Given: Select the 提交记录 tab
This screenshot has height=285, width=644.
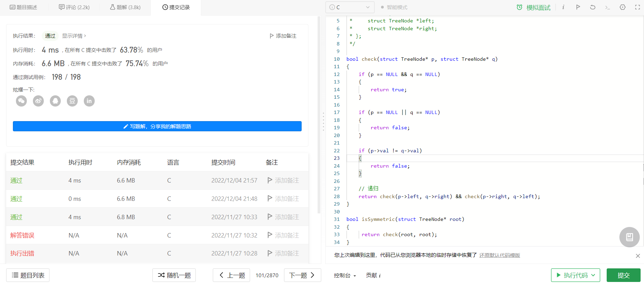Looking at the screenshot, I should 176,7.
